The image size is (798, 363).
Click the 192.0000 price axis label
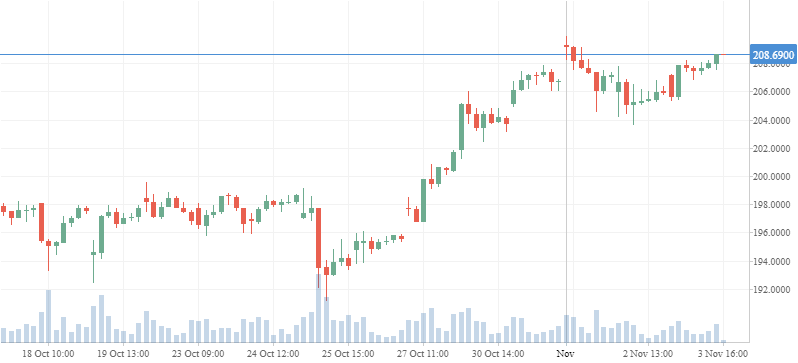click(x=773, y=290)
